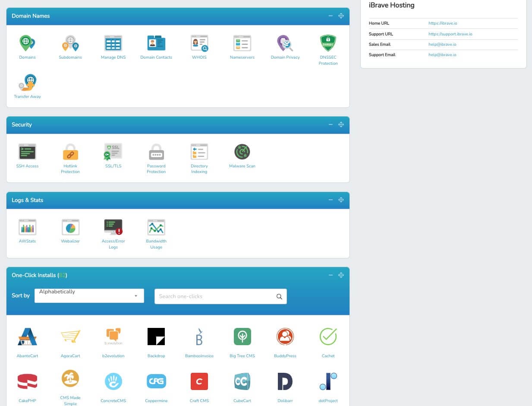The height and width of the screenshot is (406, 532).
Task: Click the one-click search magnifier icon
Action: (279, 296)
